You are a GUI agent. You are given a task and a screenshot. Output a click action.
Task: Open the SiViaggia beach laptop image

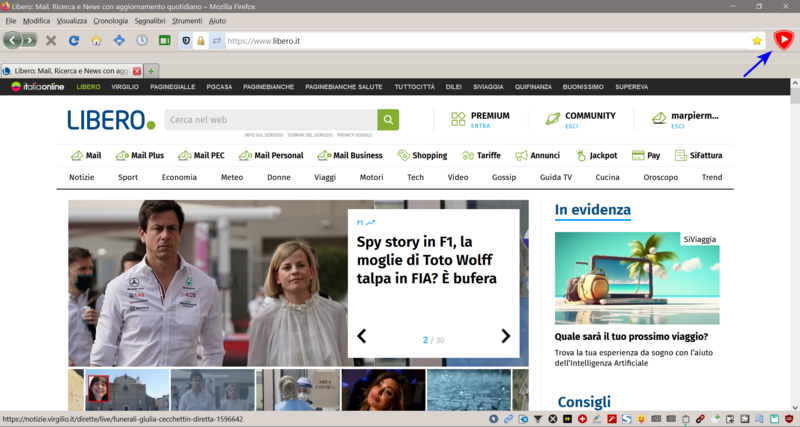coord(637,278)
